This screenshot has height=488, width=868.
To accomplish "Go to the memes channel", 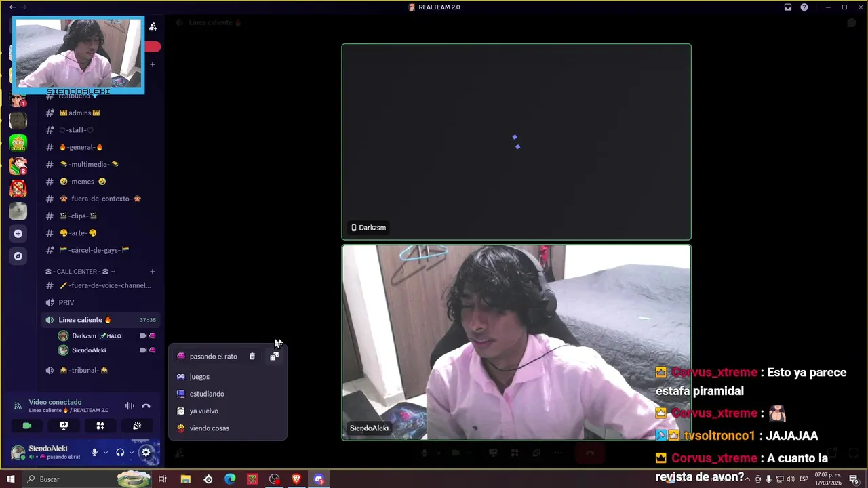I will click(x=100, y=182).
